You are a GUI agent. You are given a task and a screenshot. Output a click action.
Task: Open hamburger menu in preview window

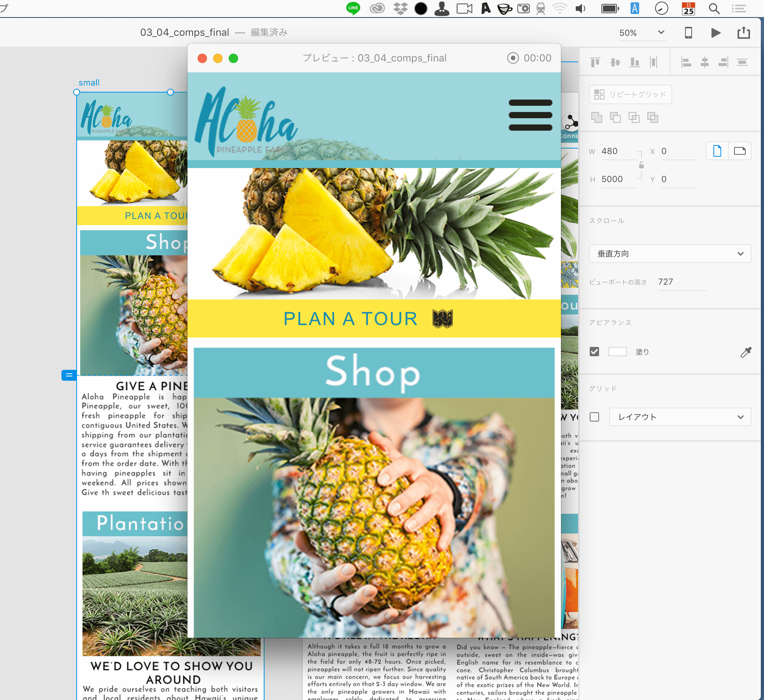tap(531, 115)
